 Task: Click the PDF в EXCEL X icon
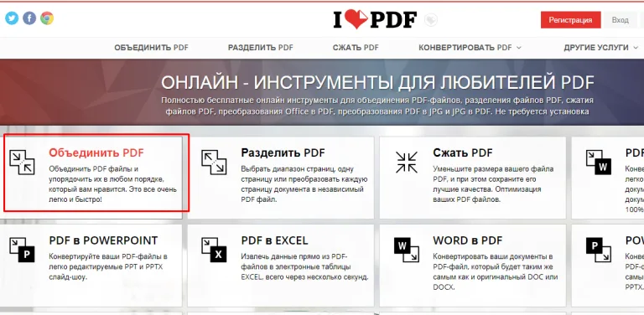214,250
